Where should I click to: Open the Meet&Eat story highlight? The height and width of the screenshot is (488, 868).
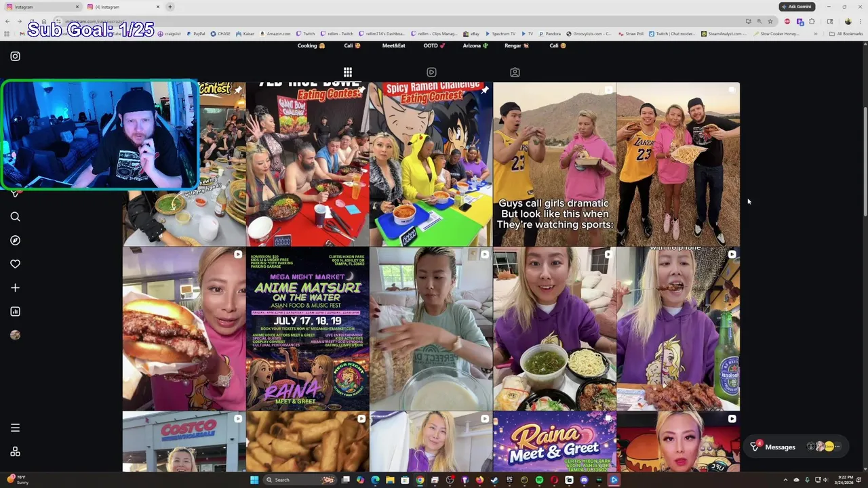click(x=393, y=45)
